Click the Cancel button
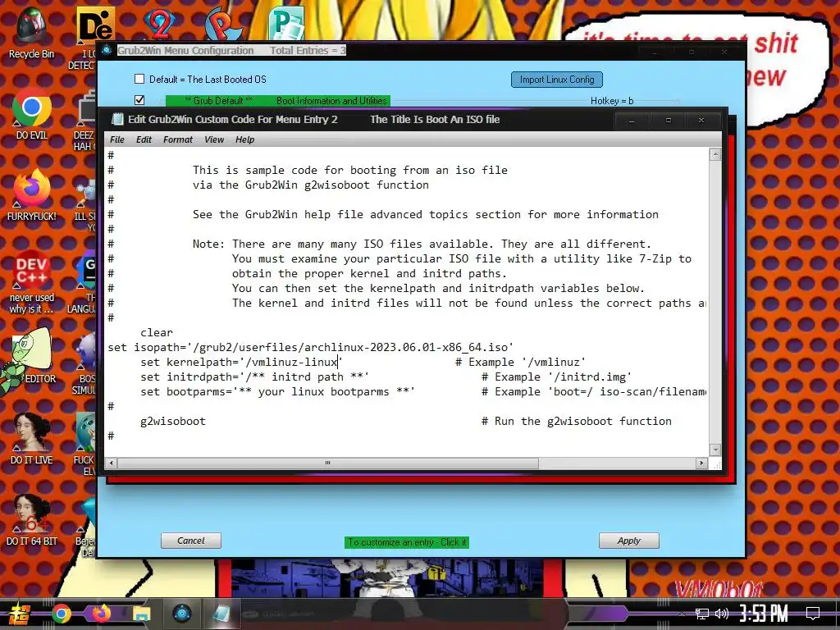The width and height of the screenshot is (840, 630). point(190,541)
